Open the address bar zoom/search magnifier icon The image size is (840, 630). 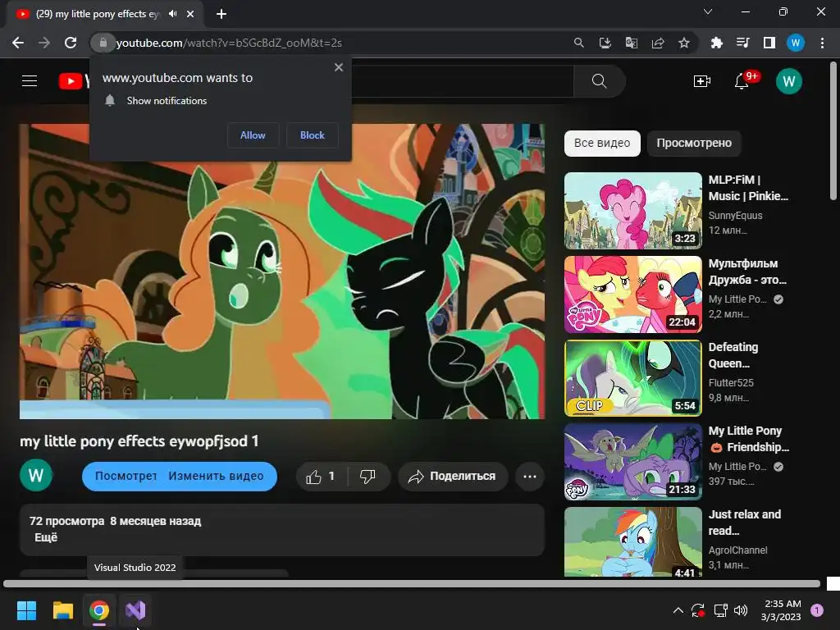578,43
